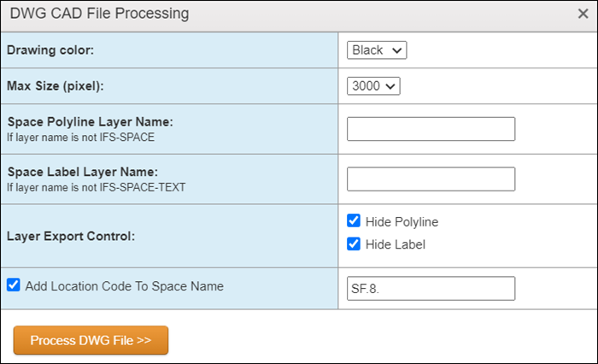Click the IFS-SPACE-TEXT hint text

coord(143,187)
